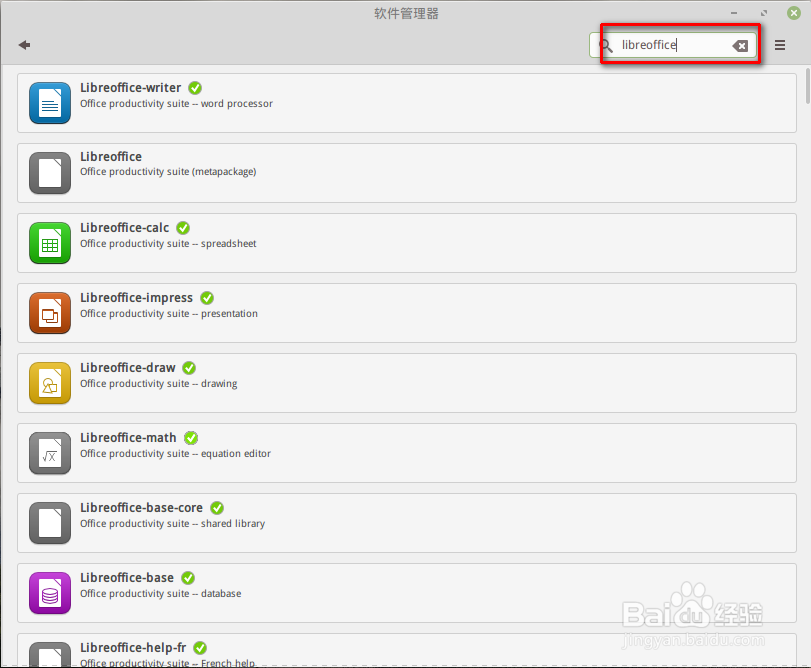Click installed checkmark beside Libreoffice-draw
The width and height of the screenshot is (811, 668).
189,368
